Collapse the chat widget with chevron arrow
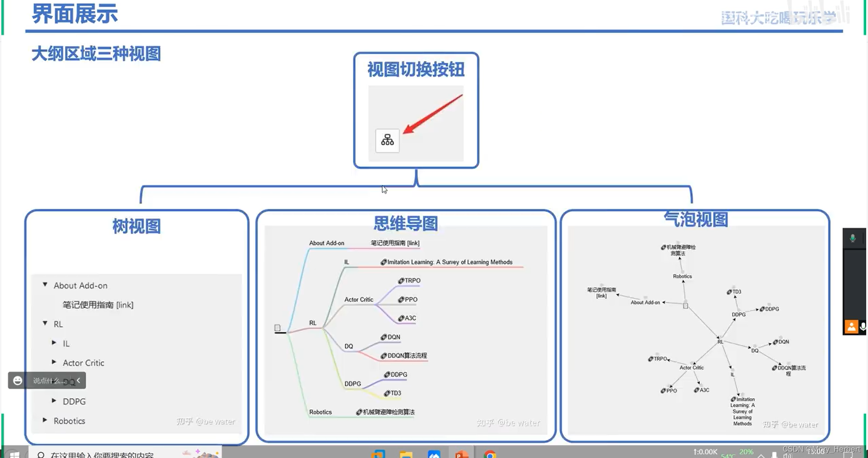This screenshot has height=458, width=868. [x=78, y=380]
